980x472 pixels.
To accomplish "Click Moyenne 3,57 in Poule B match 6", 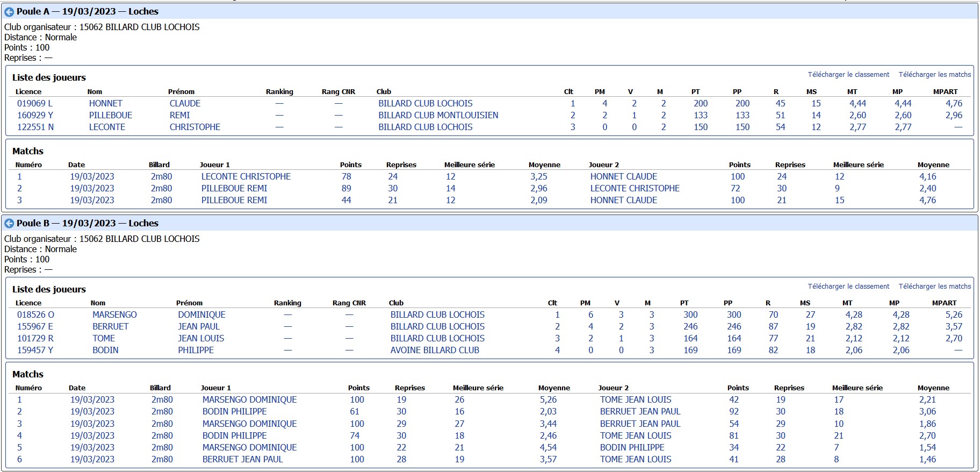I will 548,459.
